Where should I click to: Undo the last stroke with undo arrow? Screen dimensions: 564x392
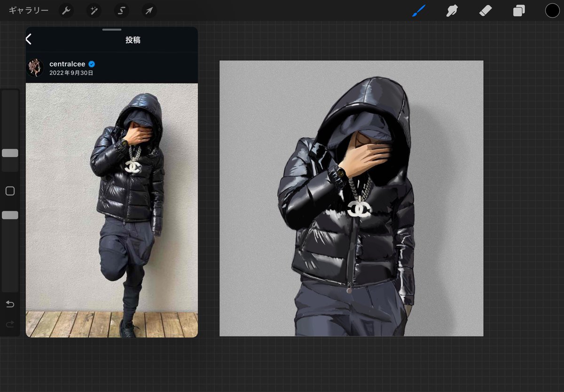pyautogui.click(x=10, y=304)
